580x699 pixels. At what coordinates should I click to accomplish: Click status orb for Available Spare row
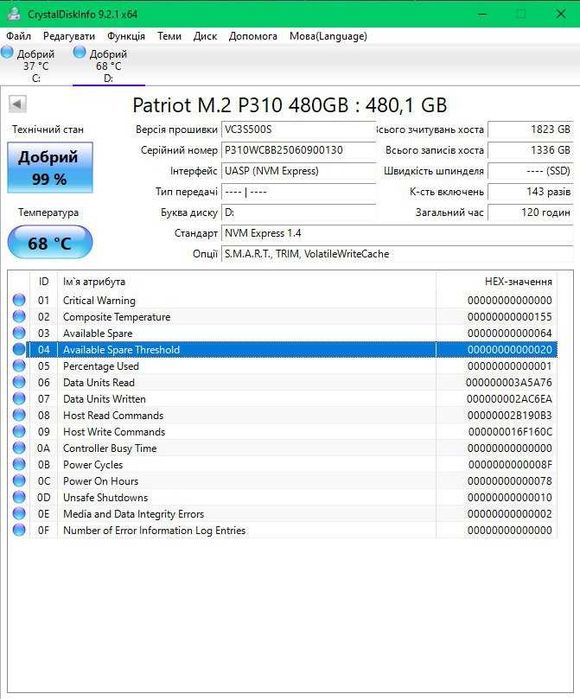[x=19, y=333]
